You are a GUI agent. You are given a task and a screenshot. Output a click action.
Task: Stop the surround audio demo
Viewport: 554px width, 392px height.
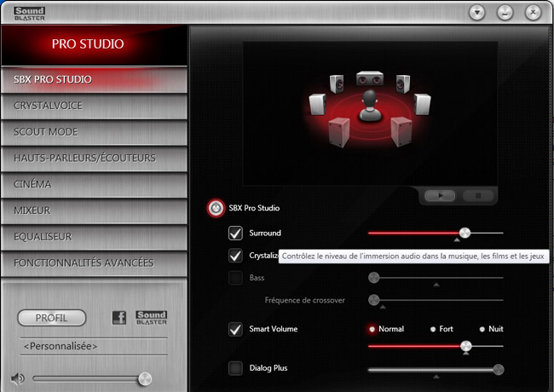point(477,195)
